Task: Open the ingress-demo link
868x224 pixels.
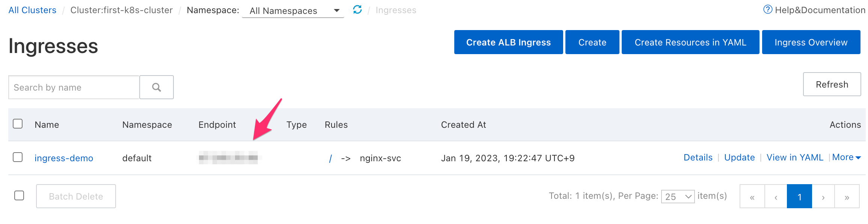Action: pyautogui.click(x=64, y=158)
